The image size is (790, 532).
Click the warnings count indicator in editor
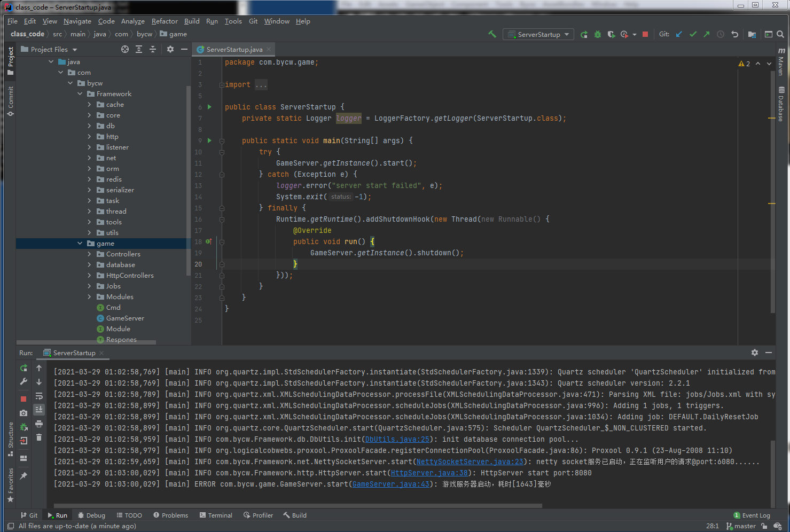[744, 64]
